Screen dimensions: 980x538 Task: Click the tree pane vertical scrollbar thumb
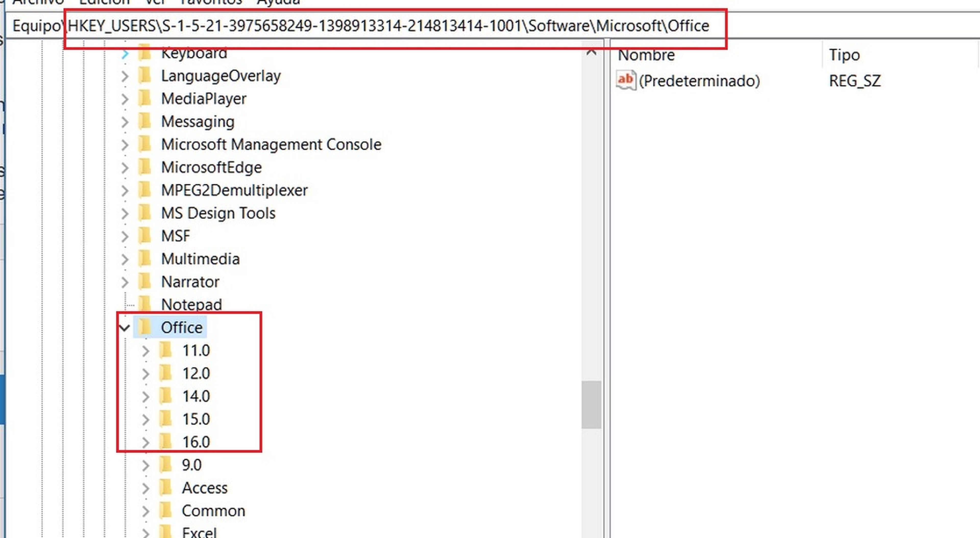pyautogui.click(x=591, y=405)
